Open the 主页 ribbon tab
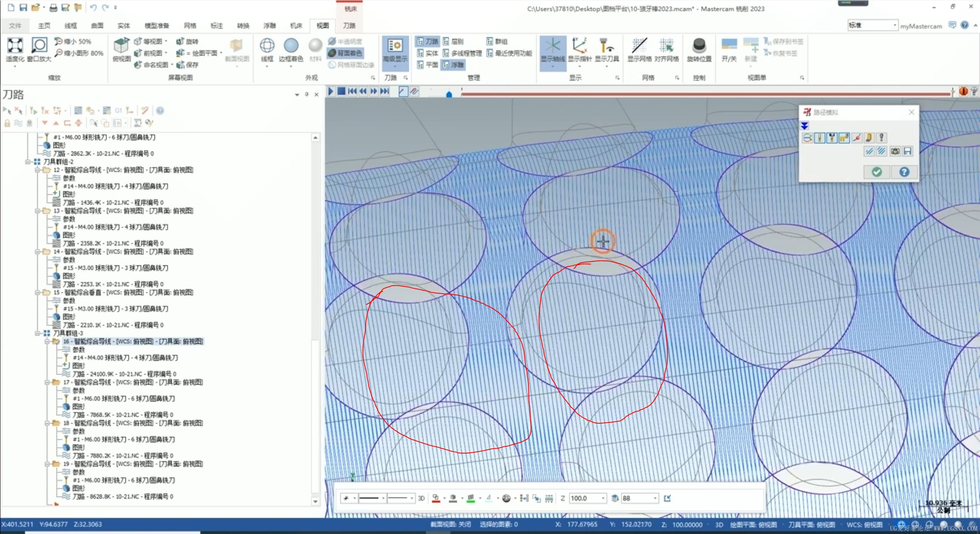The width and height of the screenshot is (980, 534). coord(44,26)
